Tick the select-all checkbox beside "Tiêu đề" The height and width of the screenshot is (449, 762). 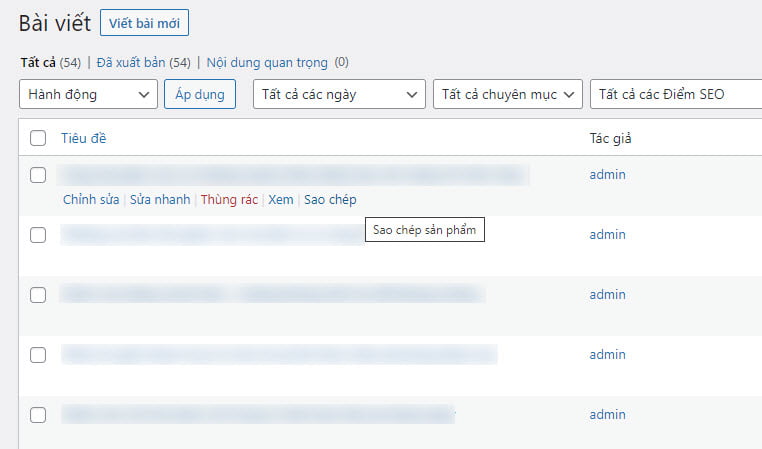38,138
